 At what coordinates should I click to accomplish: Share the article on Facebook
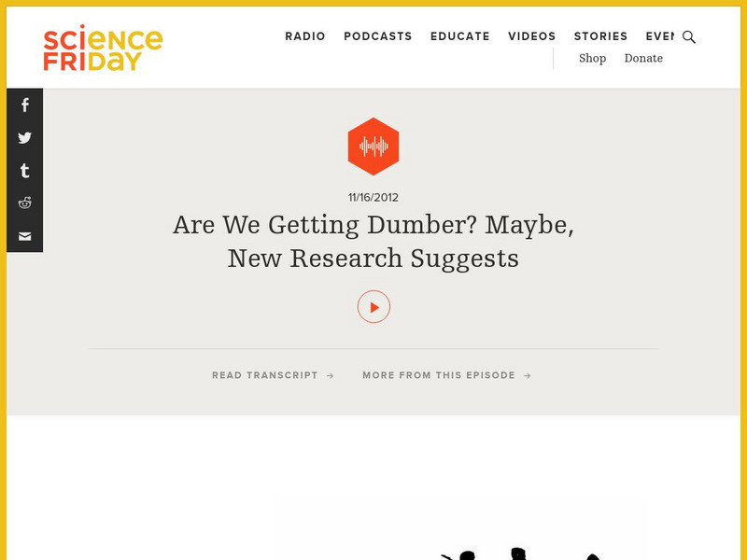pyautogui.click(x=24, y=105)
